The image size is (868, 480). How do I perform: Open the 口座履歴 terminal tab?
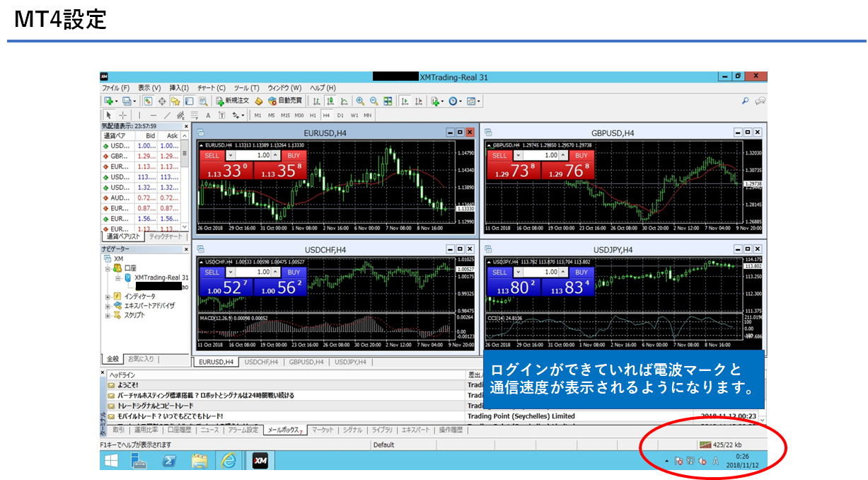coord(179,430)
